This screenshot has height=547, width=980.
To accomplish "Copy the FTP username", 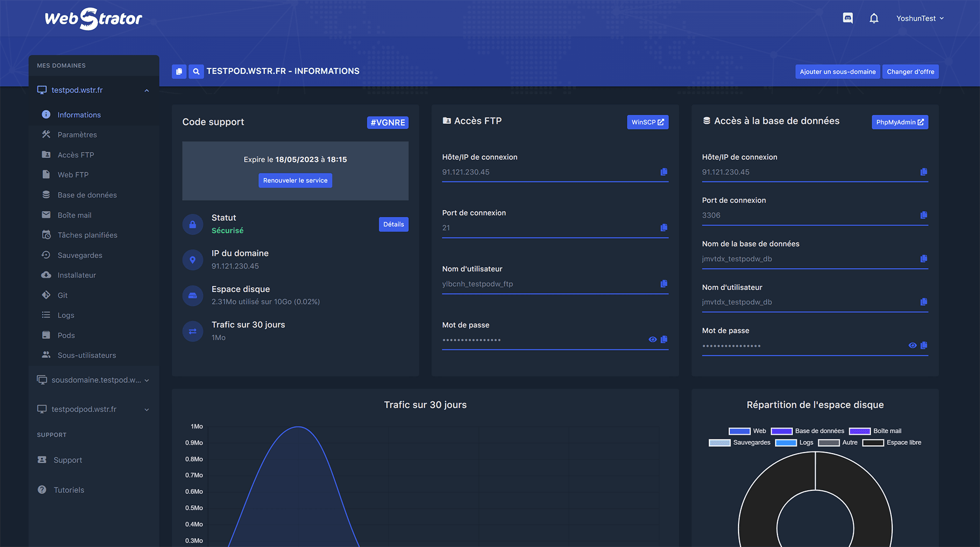I will [x=664, y=284].
